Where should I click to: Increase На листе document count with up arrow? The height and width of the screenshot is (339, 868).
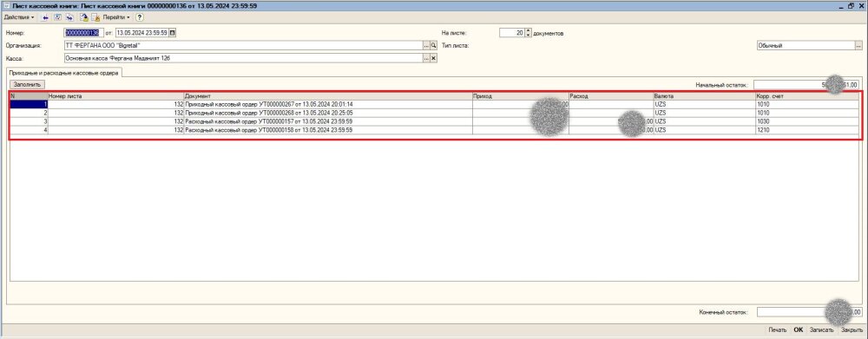click(528, 31)
